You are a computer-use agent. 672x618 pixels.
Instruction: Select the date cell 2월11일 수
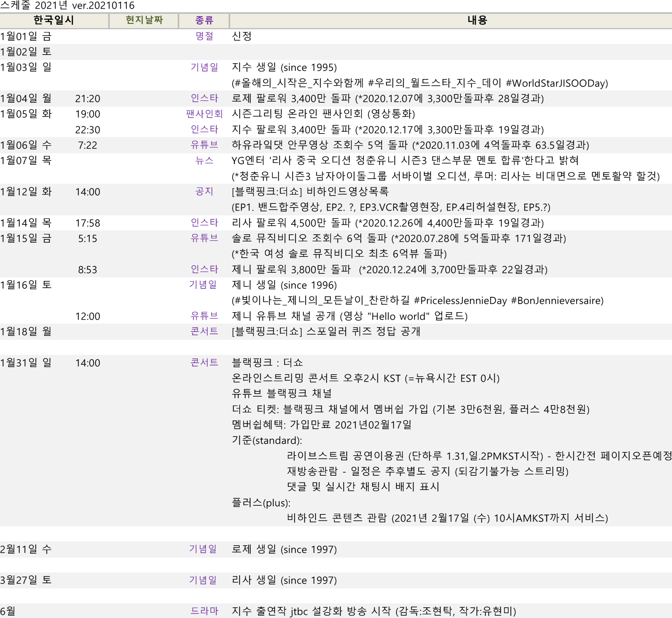pyautogui.click(x=26, y=549)
